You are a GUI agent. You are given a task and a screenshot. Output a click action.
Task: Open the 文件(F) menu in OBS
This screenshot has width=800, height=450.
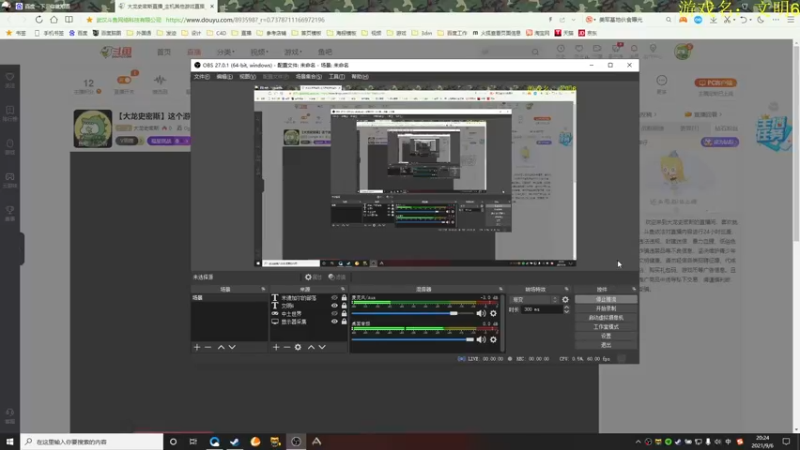(x=202, y=77)
